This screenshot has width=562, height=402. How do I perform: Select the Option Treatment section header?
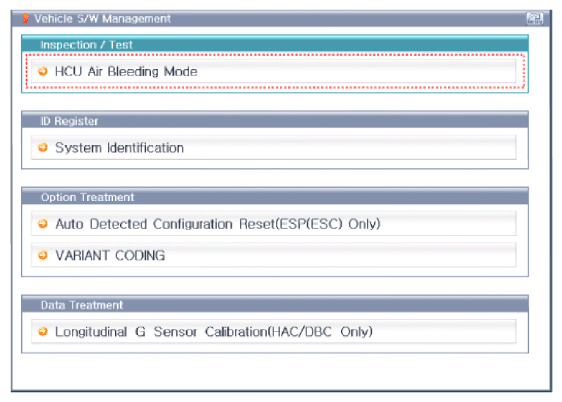coord(275,197)
